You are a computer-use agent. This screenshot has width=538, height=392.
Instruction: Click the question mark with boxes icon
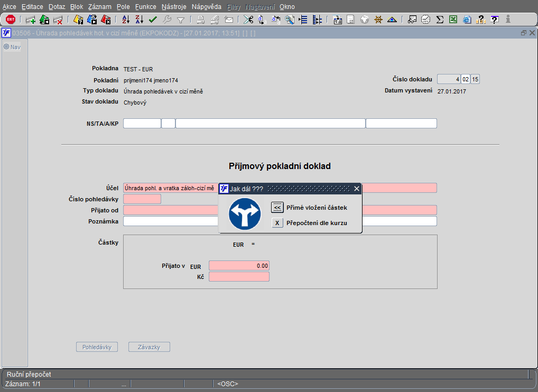[x=481, y=20]
